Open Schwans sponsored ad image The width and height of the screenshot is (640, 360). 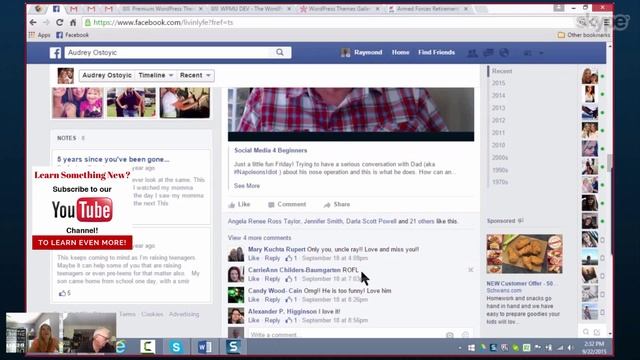(524, 254)
